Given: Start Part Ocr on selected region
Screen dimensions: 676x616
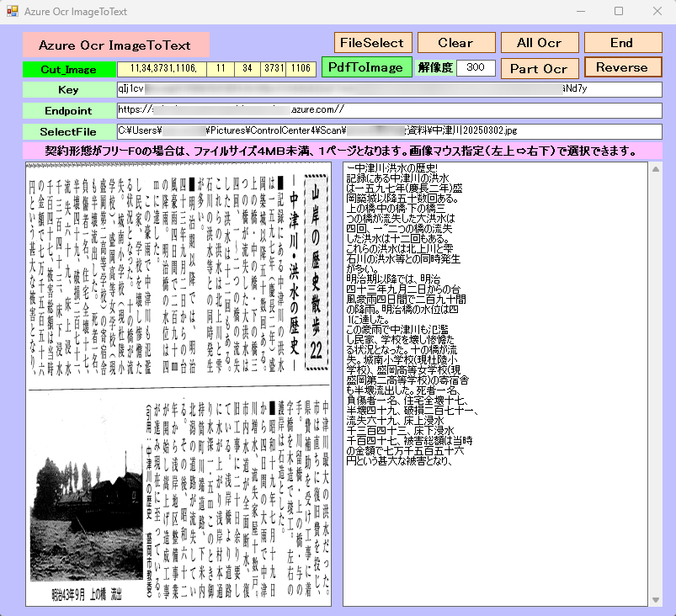Looking at the screenshot, I should pos(539,69).
